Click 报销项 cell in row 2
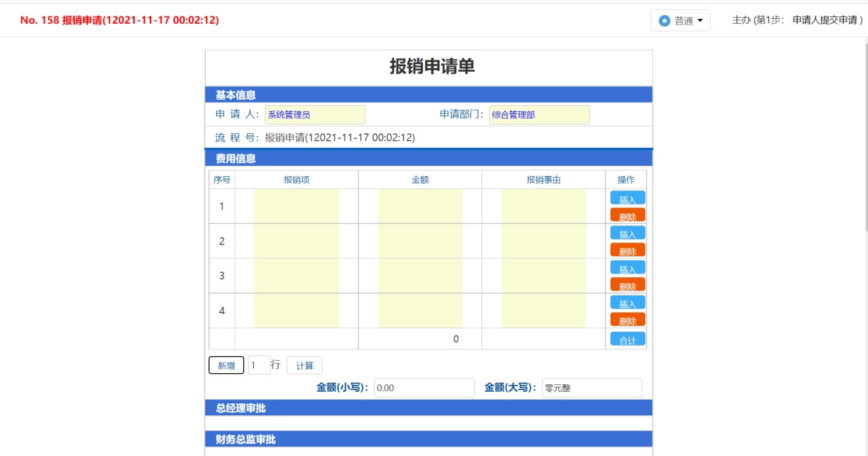 click(x=297, y=241)
